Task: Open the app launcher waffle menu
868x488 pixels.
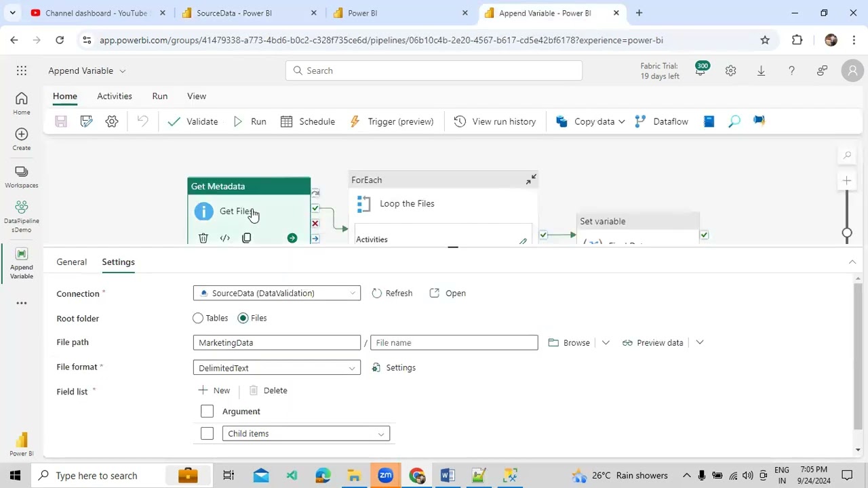Action: tap(22, 70)
